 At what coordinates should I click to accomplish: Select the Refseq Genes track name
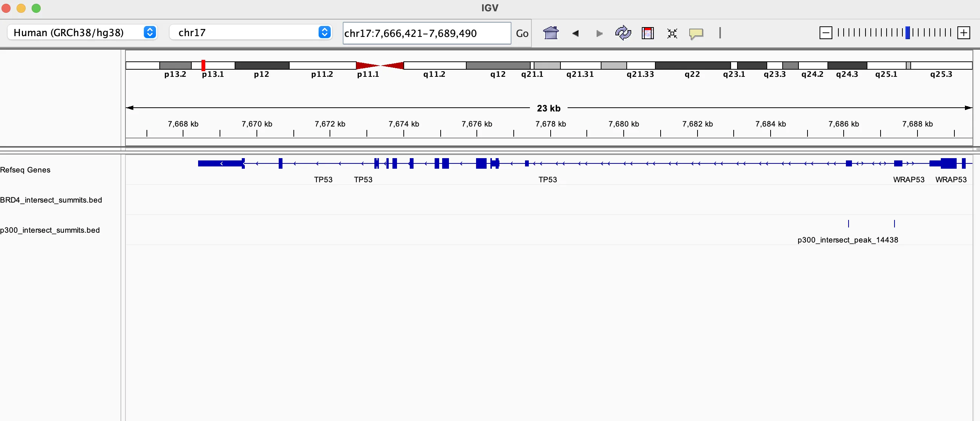click(x=25, y=169)
